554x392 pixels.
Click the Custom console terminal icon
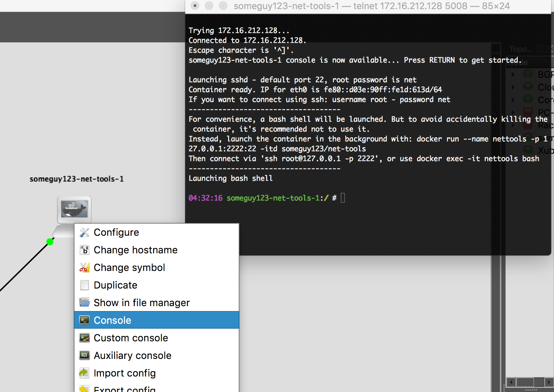coord(84,338)
